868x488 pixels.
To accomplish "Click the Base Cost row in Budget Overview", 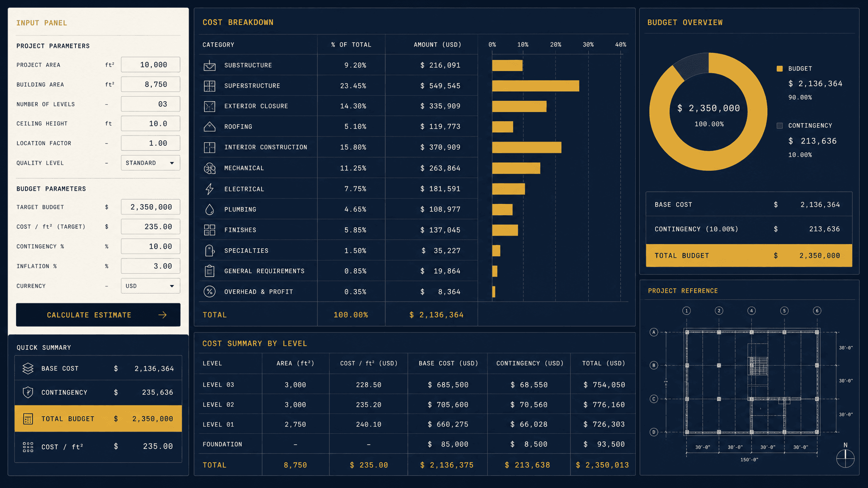I will click(749, 205).
